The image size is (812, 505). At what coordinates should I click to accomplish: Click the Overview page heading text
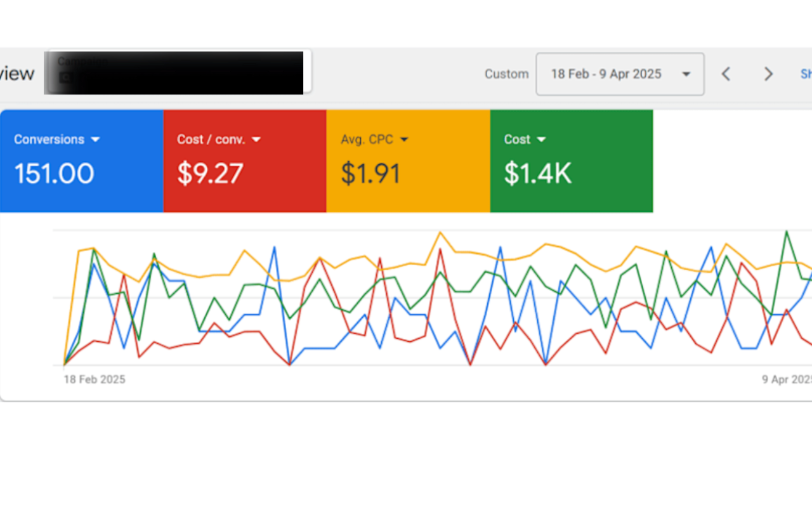pos(17,74)
